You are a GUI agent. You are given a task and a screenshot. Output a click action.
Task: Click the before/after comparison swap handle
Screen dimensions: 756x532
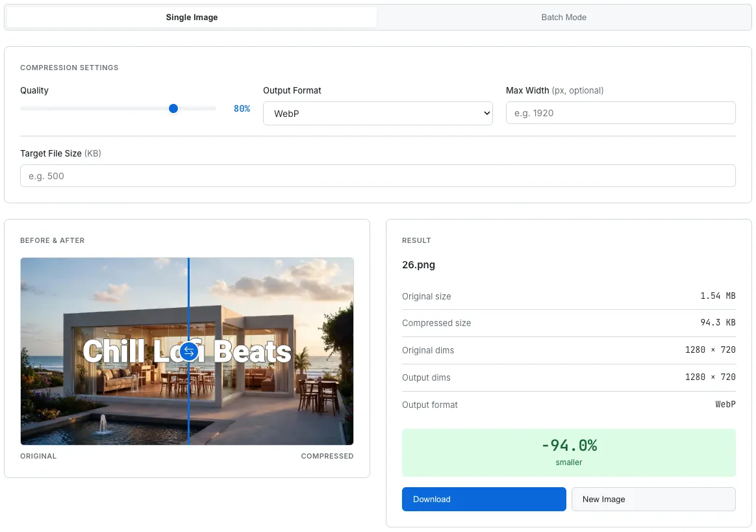(x=189, y=351)
